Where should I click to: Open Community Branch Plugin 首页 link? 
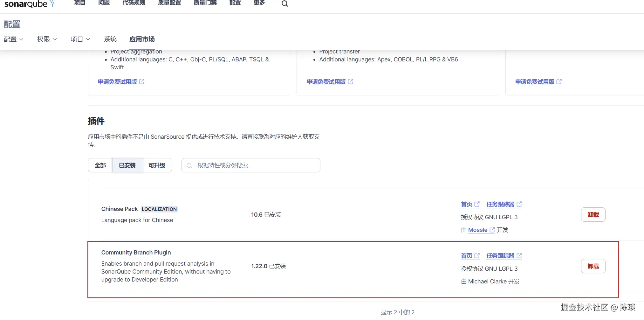(x=470, y=256)
